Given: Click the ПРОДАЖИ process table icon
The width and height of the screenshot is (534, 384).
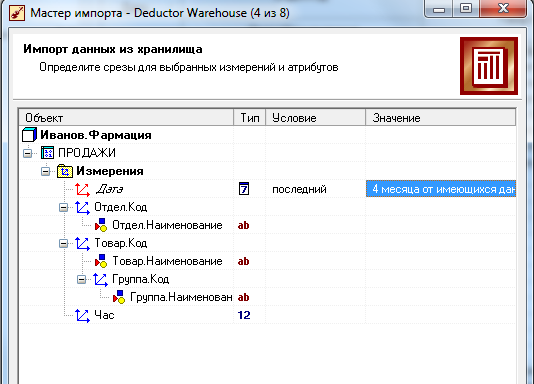Looking at the screenshot, I should [47, 153].
